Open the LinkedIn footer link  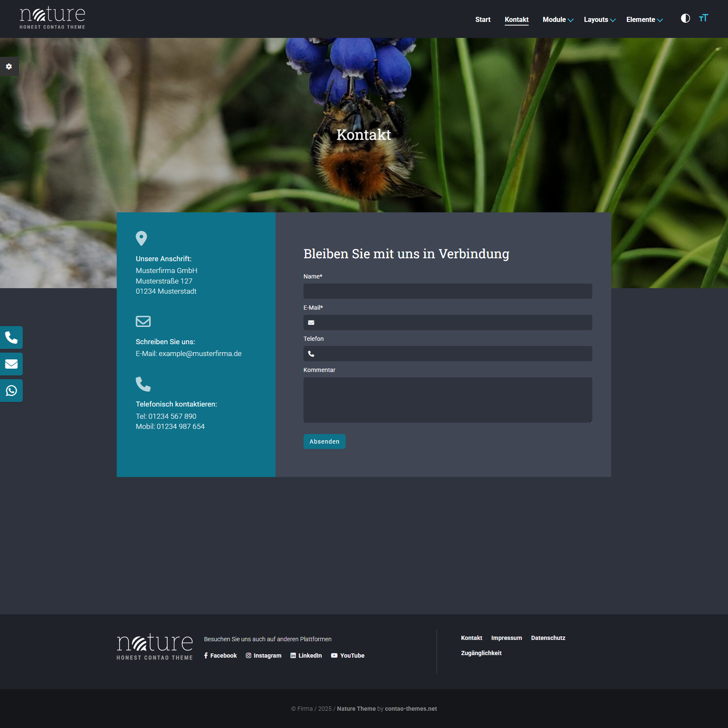306,656
